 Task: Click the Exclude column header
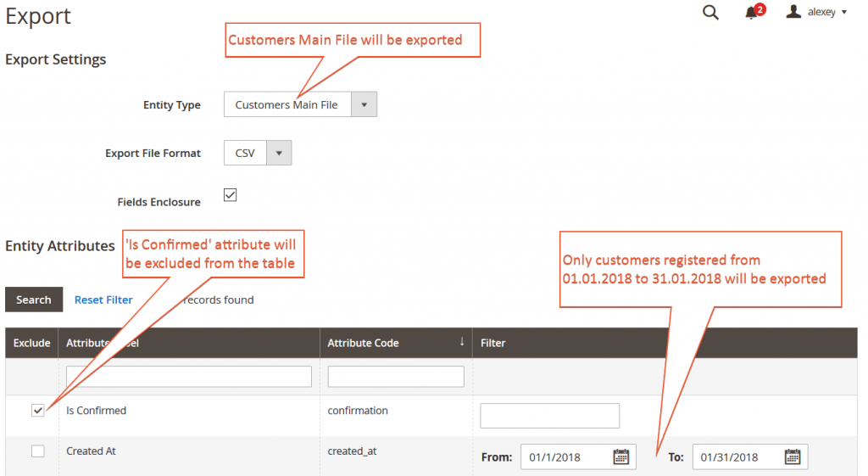tap(31, 343)
